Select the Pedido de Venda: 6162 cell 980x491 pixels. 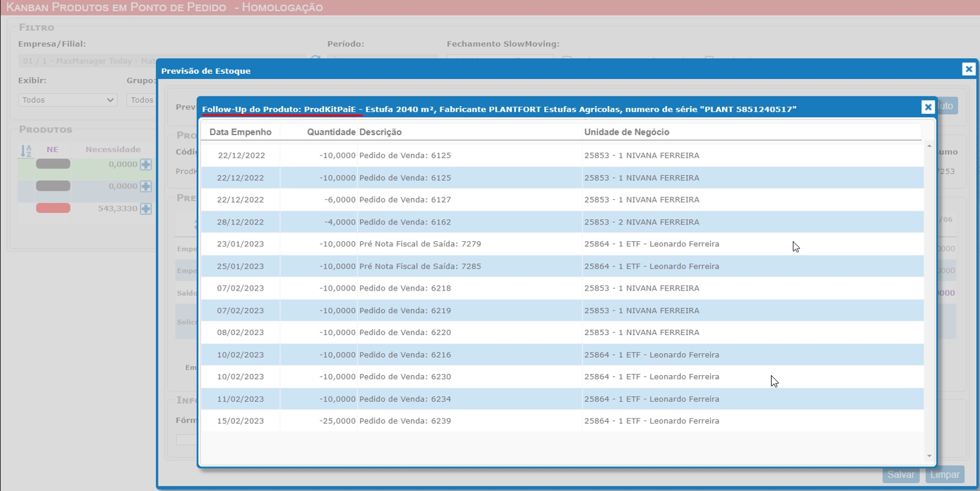click(x=405, y=222)
